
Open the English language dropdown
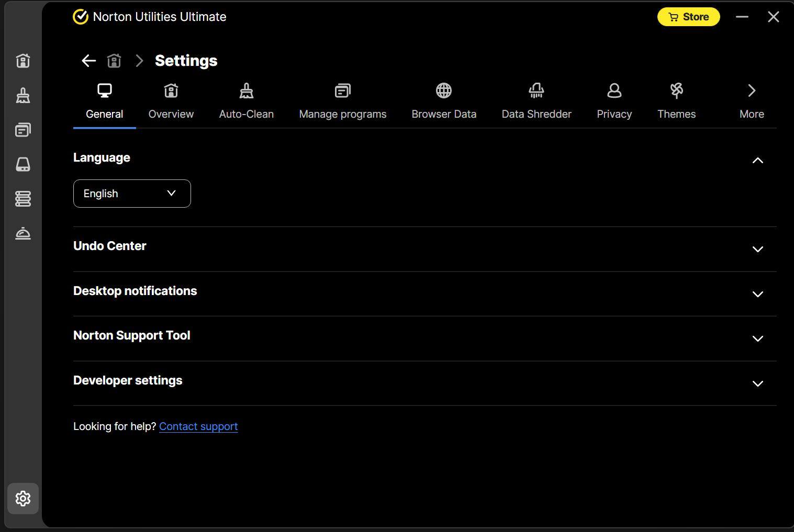click(132, 194)
